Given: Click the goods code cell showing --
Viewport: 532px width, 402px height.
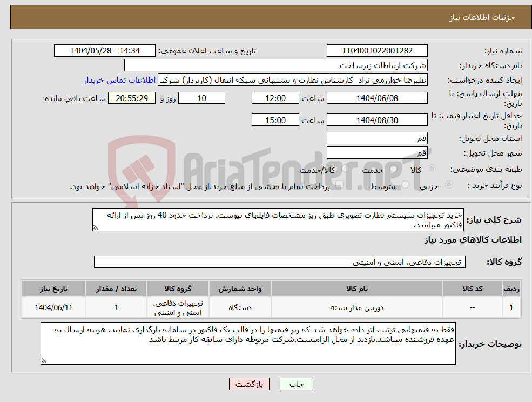Looking at the screenshot, I should pyautogui.click(x=473, y=307).
